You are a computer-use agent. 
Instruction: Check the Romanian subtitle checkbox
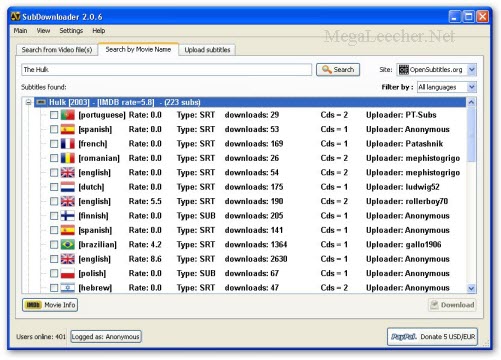coord(54,158)
